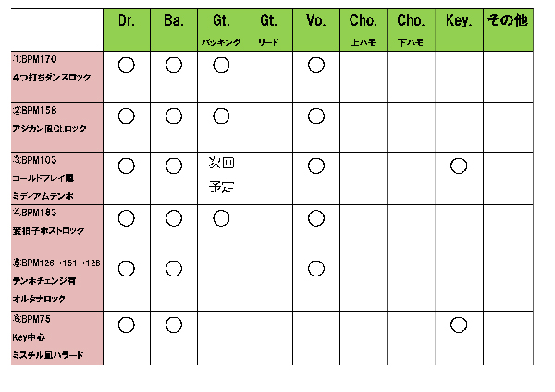
Task: Click the Cho. 上ハモ column header
Action: click(x=363, y=30)
